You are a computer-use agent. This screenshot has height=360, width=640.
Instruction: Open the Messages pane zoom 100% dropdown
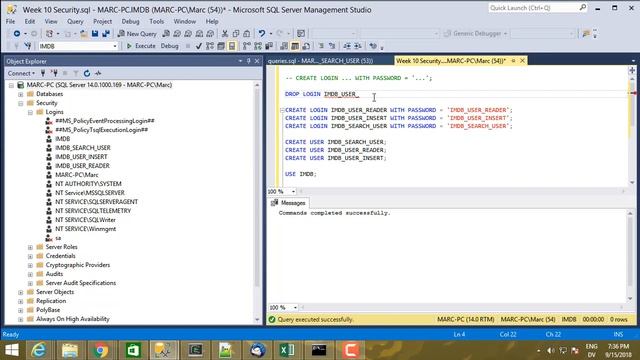pyautogui.click(x=295, y=307)
